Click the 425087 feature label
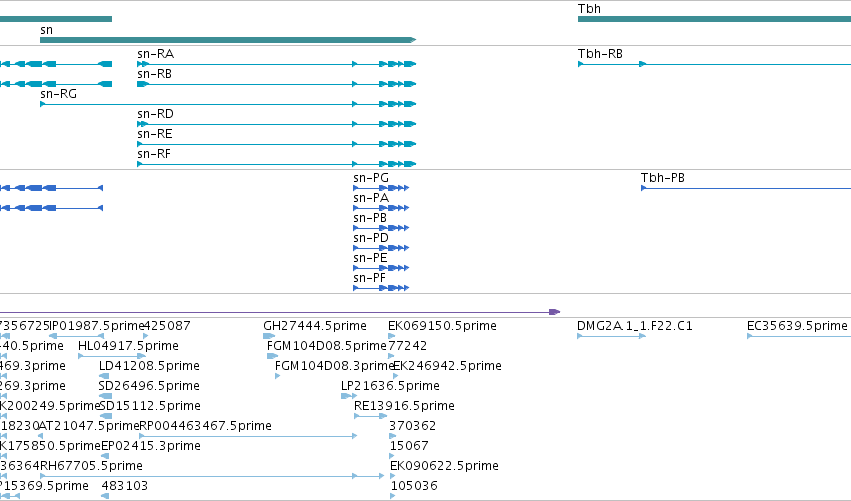The height and width of the screenshot is (501, 851). (x=167, y=326)
